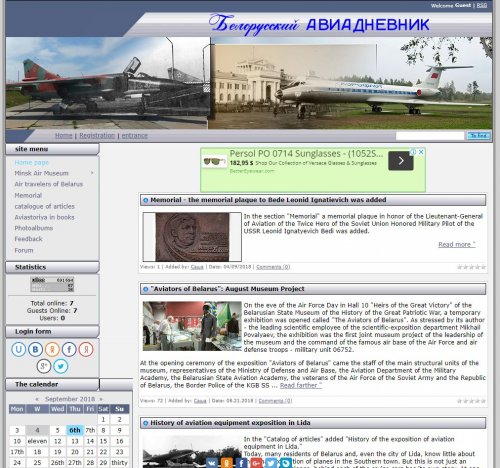Select calendar day 4
Viewport: 500px width, 468px height.
pos(37,430)
